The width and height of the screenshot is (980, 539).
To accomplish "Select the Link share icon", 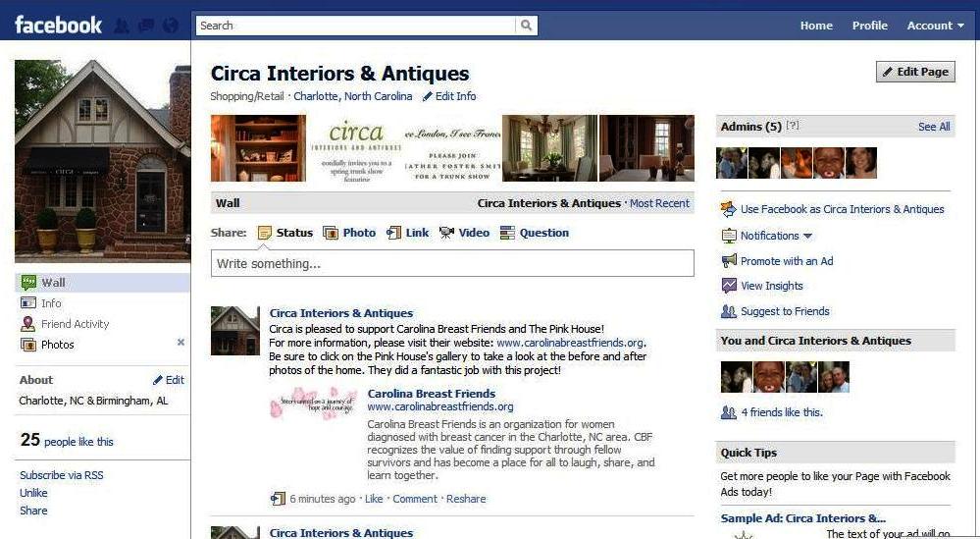I will [393, 233].
